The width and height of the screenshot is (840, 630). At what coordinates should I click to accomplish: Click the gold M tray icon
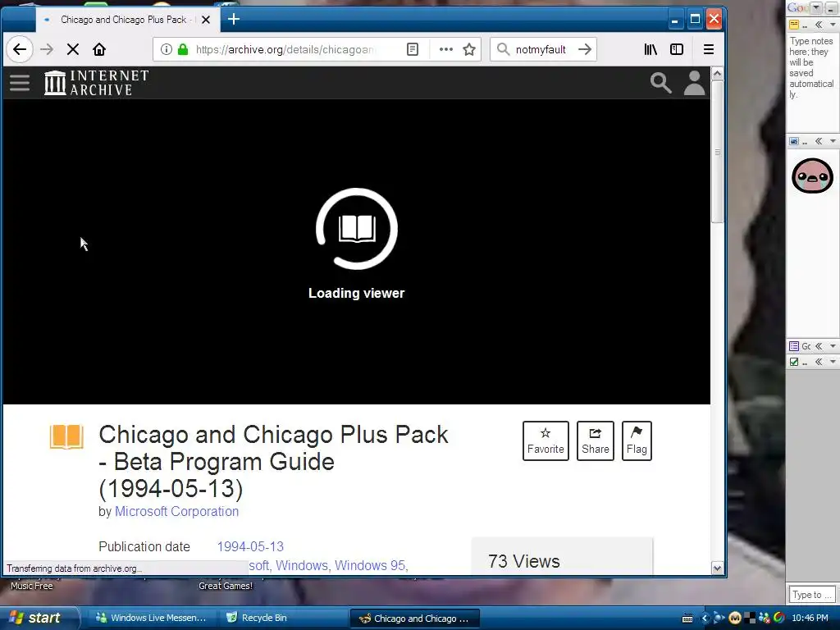point(735,619)
